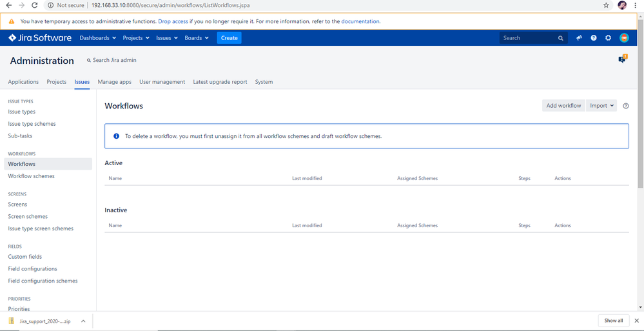Open Priorities in sidebar

tap(19, 309)
